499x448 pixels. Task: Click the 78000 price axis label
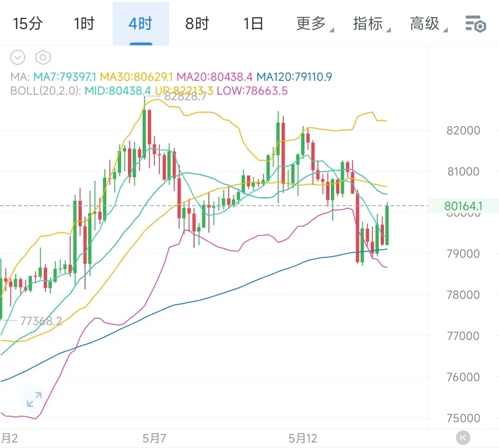463,295
